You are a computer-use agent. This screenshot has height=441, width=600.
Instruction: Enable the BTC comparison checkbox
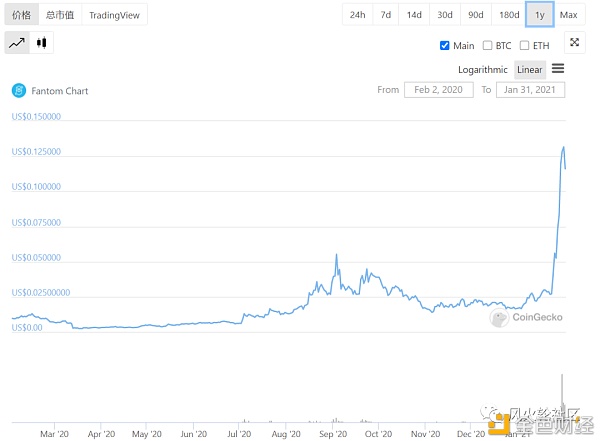tap(487, 46)
